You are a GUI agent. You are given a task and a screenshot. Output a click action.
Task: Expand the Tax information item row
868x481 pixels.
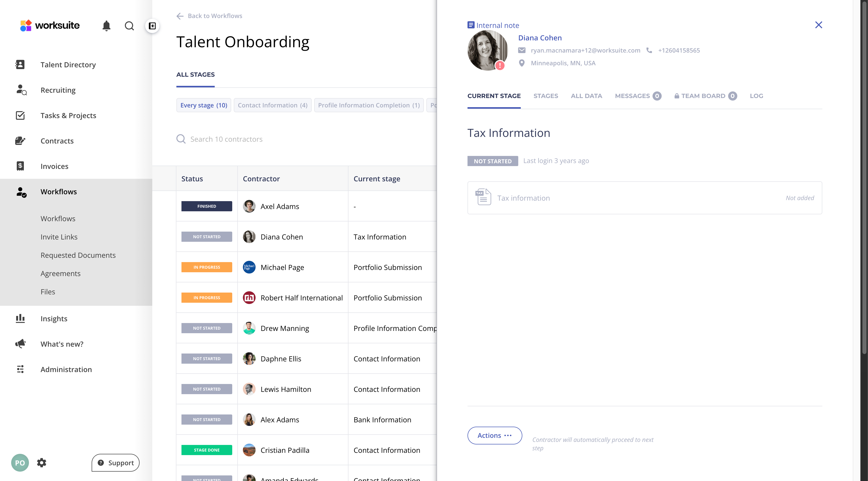point(644,198)
